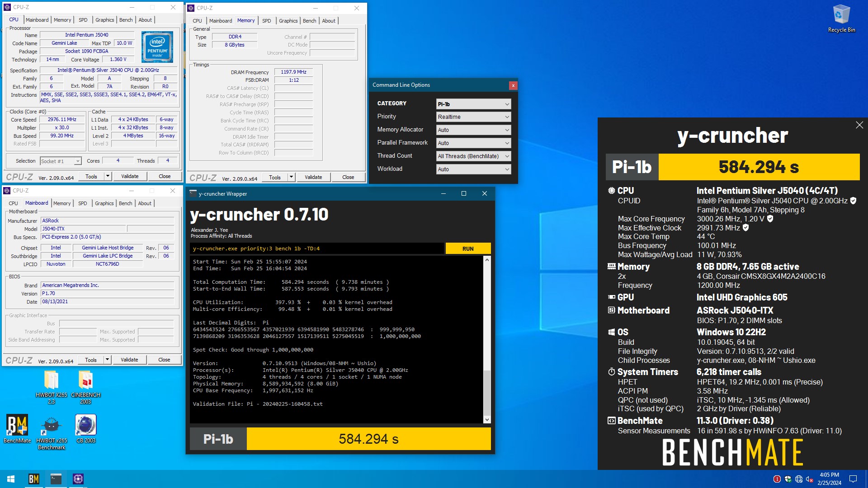Open the Socket #1 selection dropdown
This screenshot has width=868, height=488.
pos(61,161)
